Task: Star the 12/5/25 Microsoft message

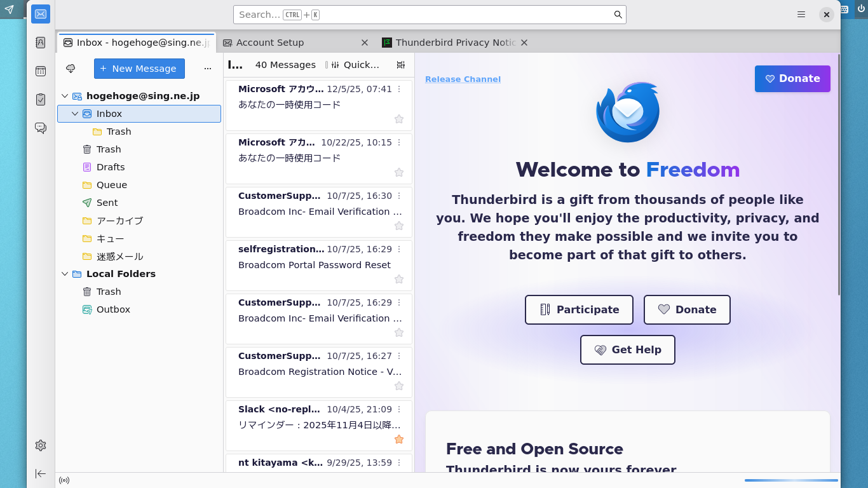Action: (399, 119)
